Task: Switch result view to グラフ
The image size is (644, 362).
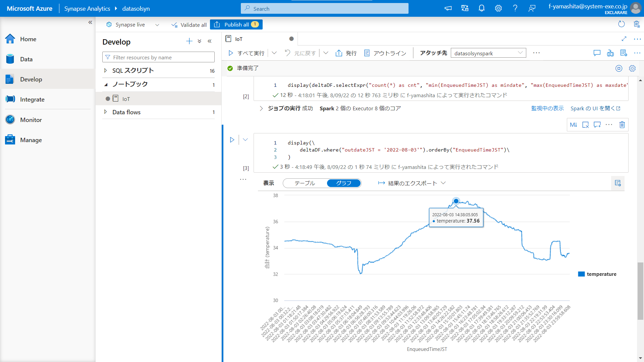Action: 343,183
